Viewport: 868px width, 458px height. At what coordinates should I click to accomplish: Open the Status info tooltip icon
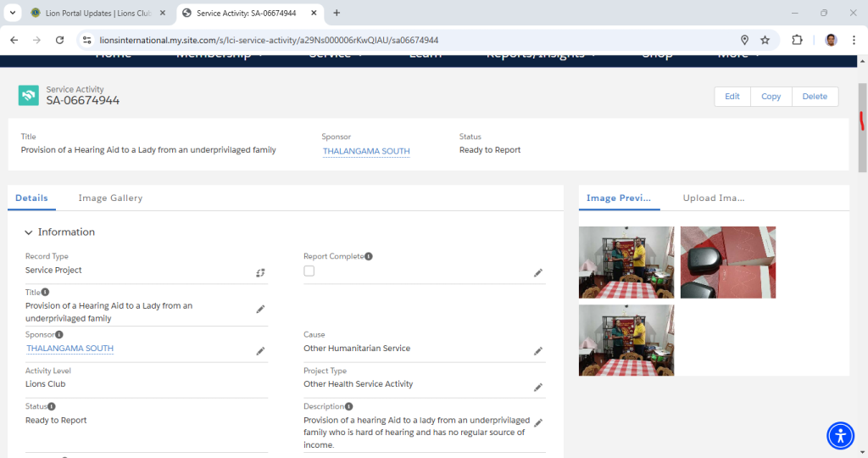[52, 406]
